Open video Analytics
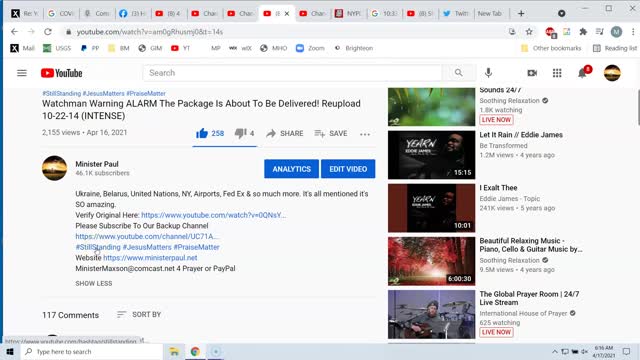 point(291,169)
